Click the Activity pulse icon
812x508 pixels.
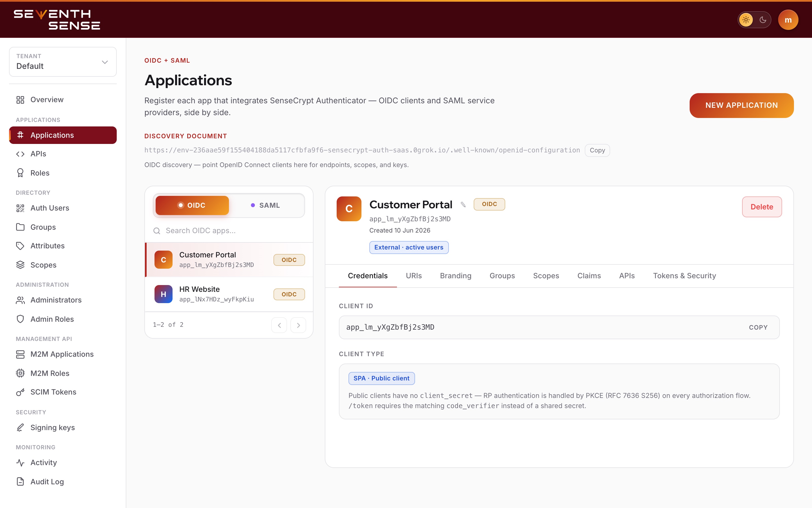pyautogui.click(x=20, y=463)
